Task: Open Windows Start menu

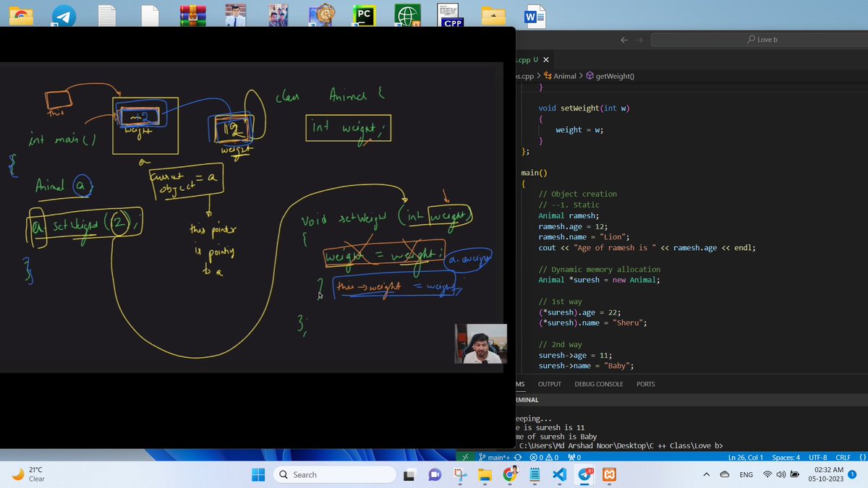Action: point(258,475)
